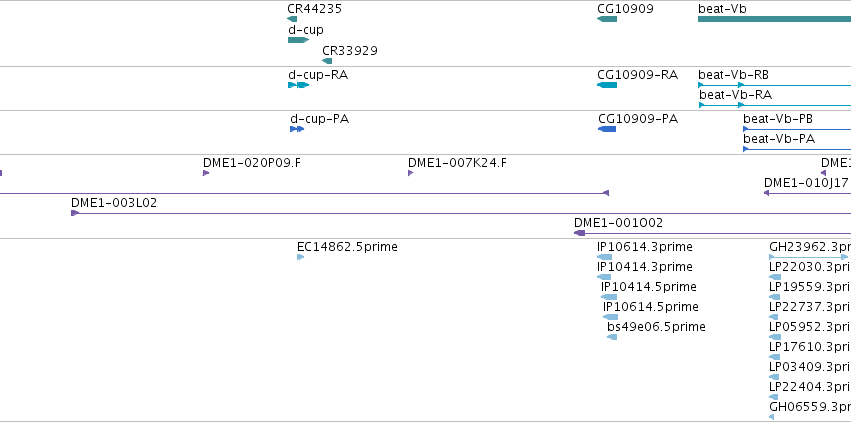Select the DME1-001O02 feature arrow
The width and height of the screenshot is (851, 422).
(x=579, y=233)
